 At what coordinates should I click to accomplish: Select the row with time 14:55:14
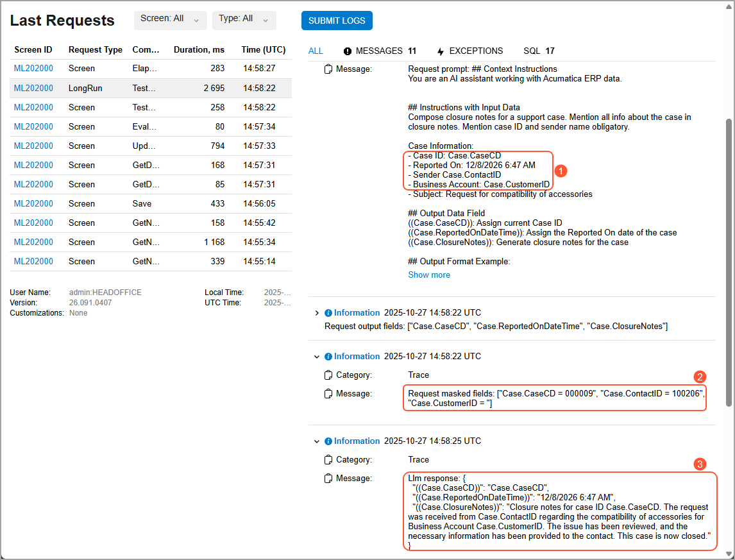pyautogui.click(x=151, y=261)
